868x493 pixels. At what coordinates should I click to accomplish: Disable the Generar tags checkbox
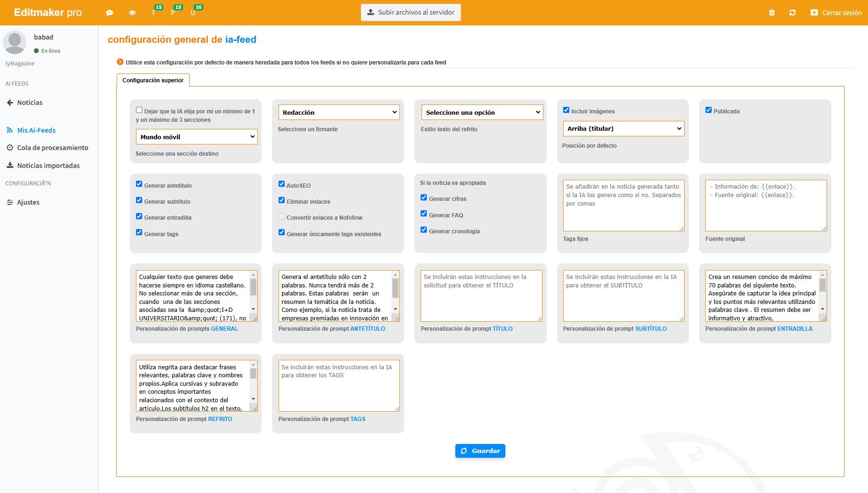pos(139,232)
